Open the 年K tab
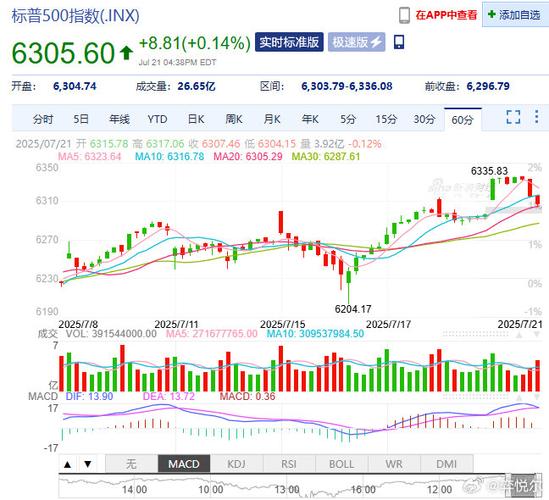The image size is (549, 500). [310, 119]
